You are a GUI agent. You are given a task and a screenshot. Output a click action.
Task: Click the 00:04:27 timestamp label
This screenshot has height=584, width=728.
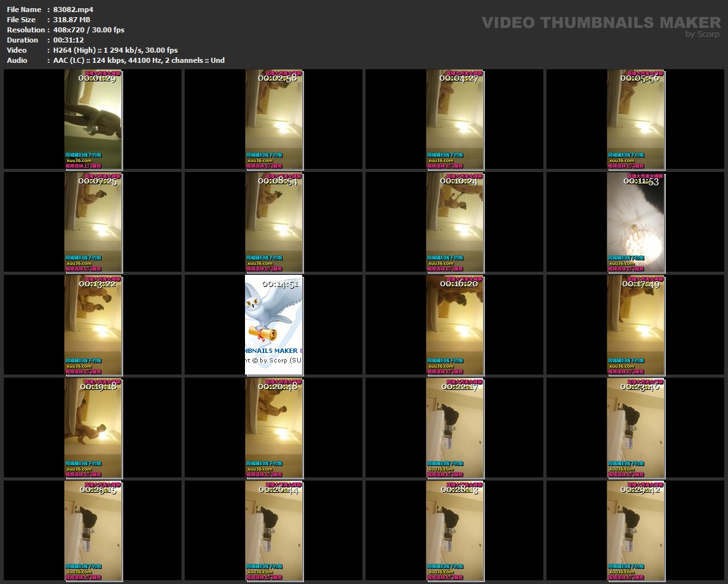tap(460, 78)
